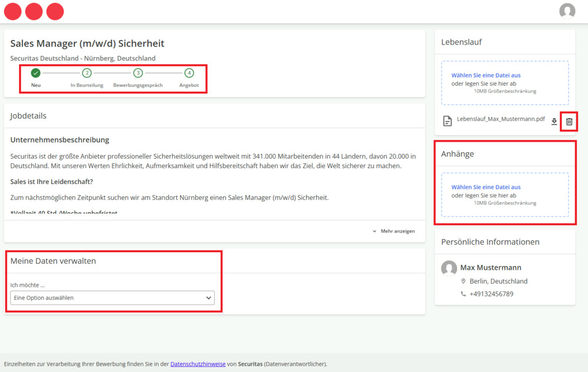Open the Datenschutzhinweise link
Image resolution: width=588 pixels, height=372 pixels.
[x=198, y=364]
